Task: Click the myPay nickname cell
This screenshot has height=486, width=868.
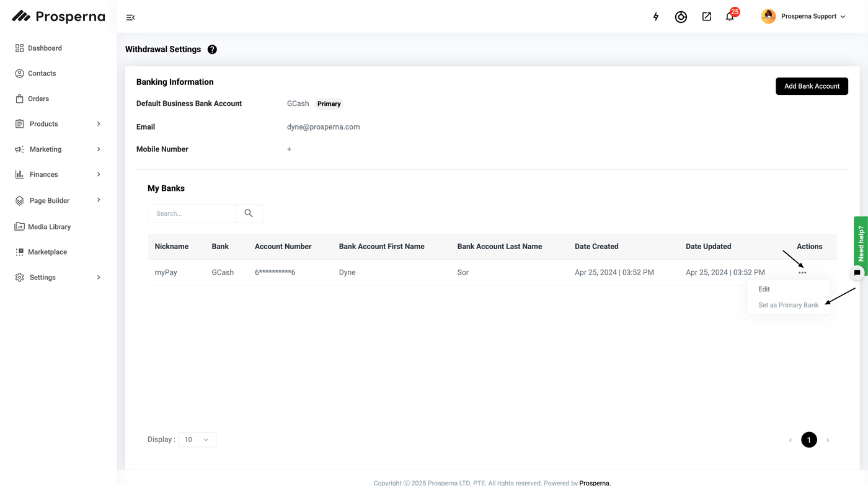Action: 166,273
